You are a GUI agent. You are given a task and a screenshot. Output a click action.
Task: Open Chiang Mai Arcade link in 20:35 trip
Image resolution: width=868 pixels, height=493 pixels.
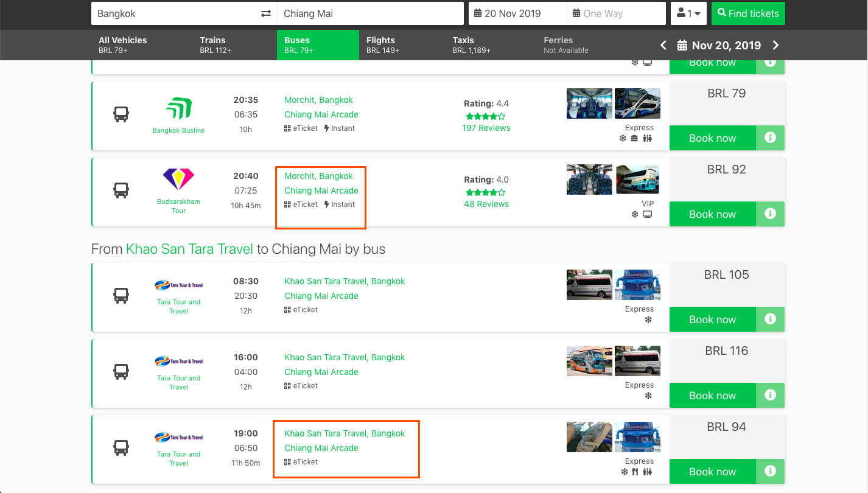click(321, 114)
